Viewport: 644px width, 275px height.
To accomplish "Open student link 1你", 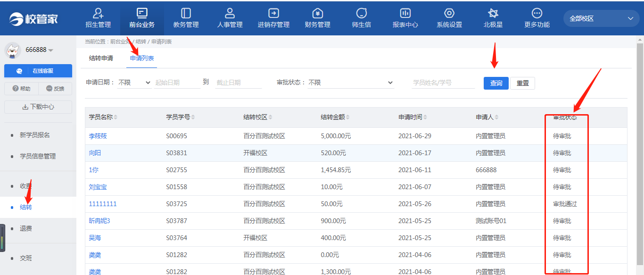I will click(93, 170).
